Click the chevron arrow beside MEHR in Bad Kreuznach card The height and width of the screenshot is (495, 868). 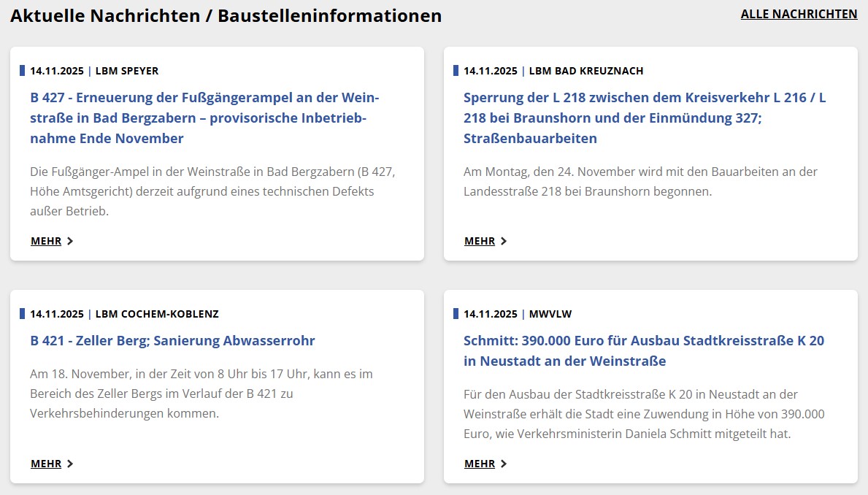504,241
